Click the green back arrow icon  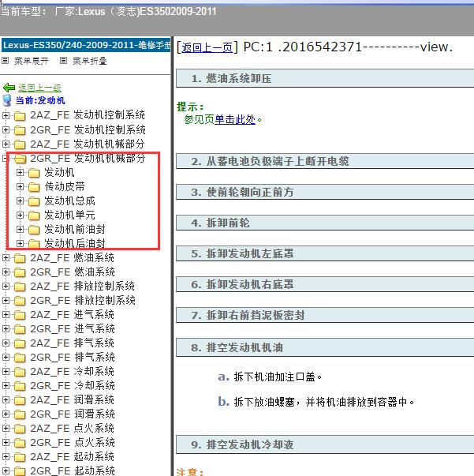tap(9, 88)
